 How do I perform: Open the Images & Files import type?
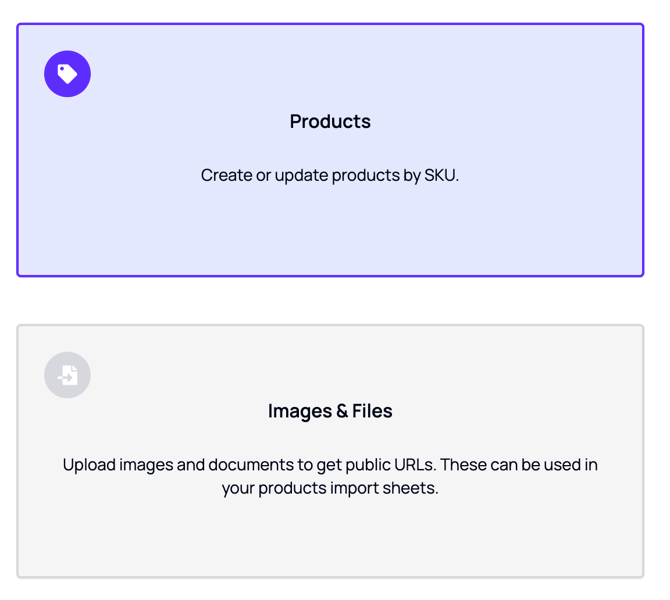pyautogui.click(x=330, y=451)
